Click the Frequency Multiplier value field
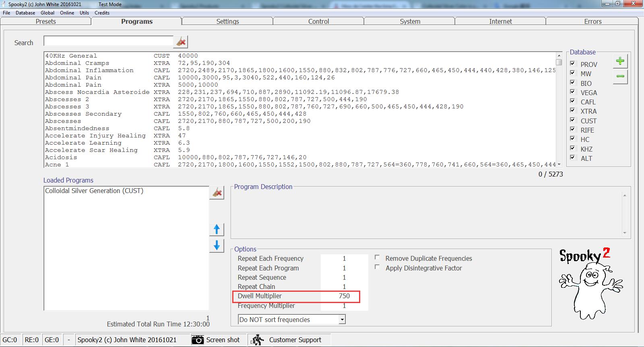Image resolution: width=644 pixels, height=347 pixels. (x=344, y=305)
